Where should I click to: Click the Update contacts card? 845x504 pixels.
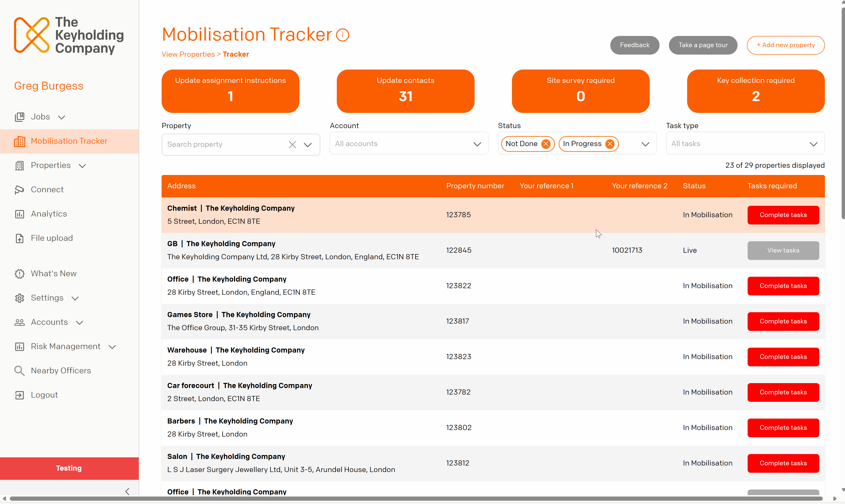point(405,91)
